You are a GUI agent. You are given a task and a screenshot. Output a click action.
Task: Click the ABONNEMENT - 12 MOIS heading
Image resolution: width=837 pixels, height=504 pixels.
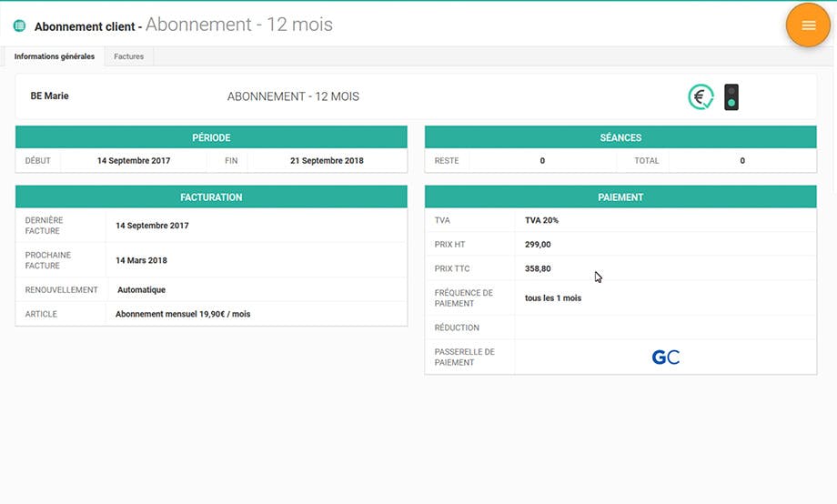[293, 96]
